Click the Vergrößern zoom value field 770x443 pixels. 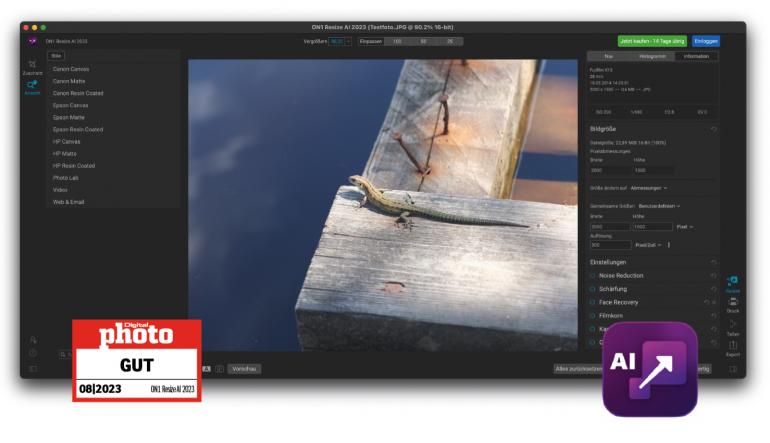(336, 41)
